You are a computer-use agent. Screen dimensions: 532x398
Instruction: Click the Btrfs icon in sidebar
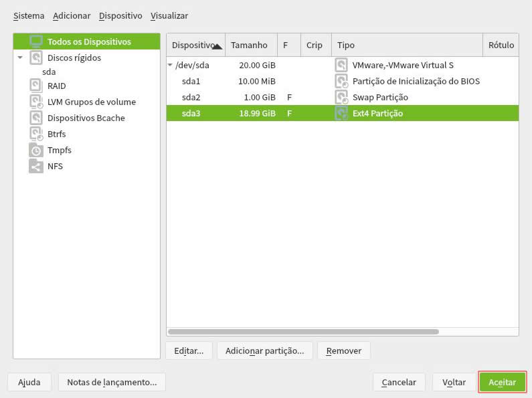(36, 134)
